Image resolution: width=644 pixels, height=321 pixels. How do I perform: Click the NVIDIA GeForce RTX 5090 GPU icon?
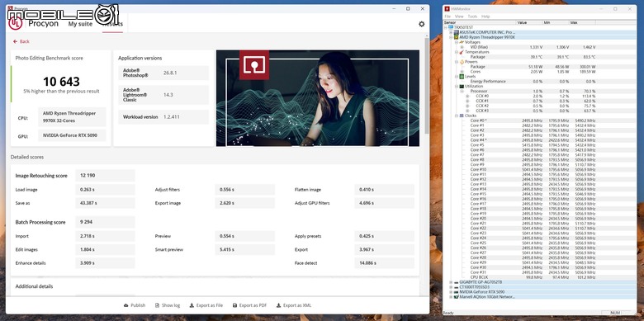coord(457,292)
